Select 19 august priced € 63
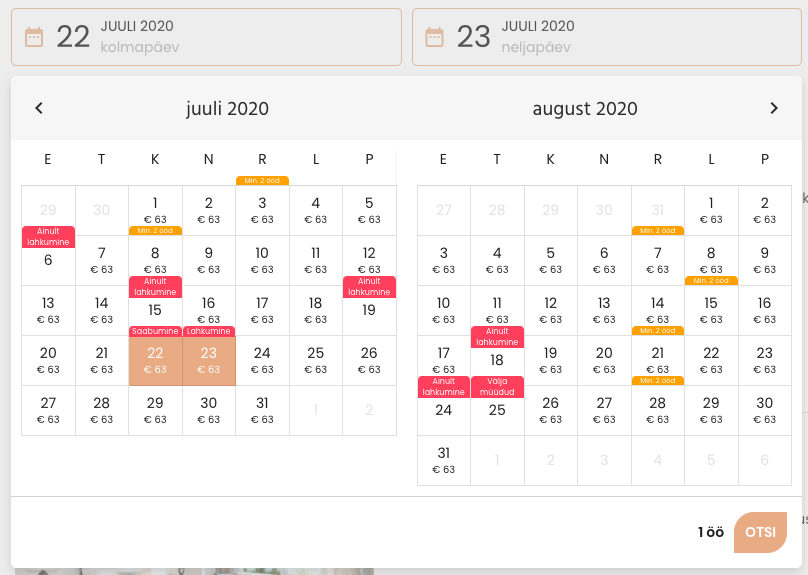The height and width of the screenshot is (575, 808). tap(550, 361)
